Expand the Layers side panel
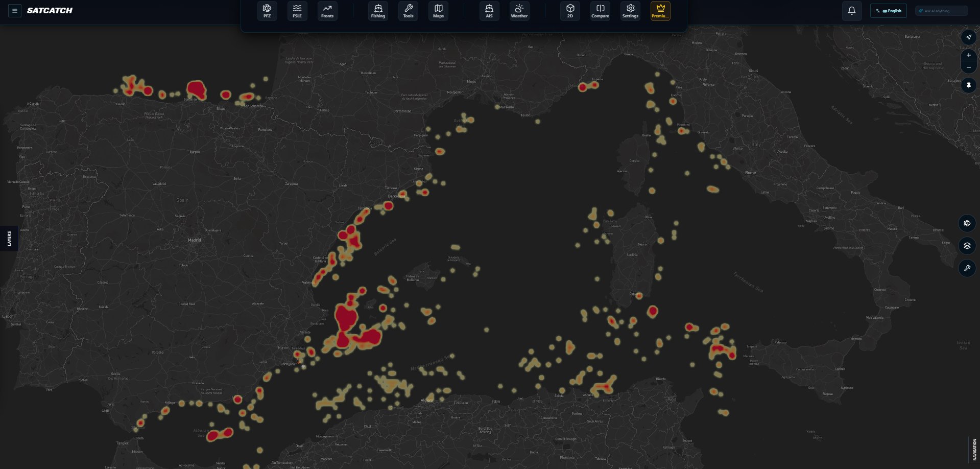This screenshot has width=980, height=469. pos(9,239)
